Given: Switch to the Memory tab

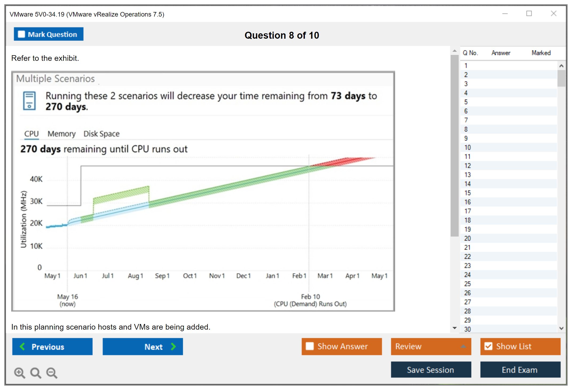Looking at the screenshot, I should [61, 134].
